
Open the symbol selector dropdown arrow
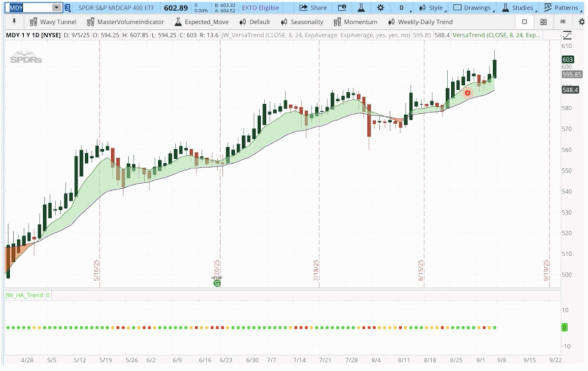(x=56, y=7)
